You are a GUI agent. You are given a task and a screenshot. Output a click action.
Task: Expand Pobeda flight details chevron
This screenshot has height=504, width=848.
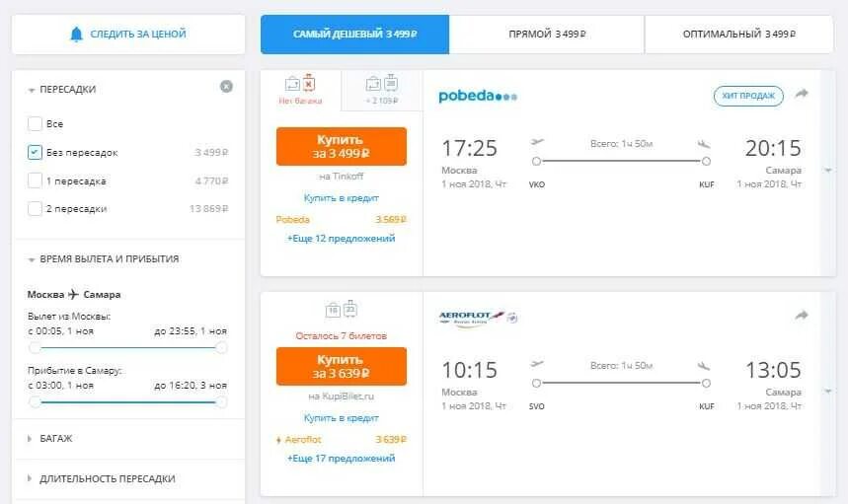(x=828, y=171)
